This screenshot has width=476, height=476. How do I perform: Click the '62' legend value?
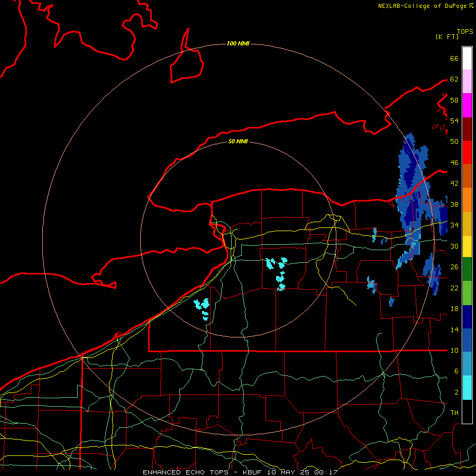point(454,79)
